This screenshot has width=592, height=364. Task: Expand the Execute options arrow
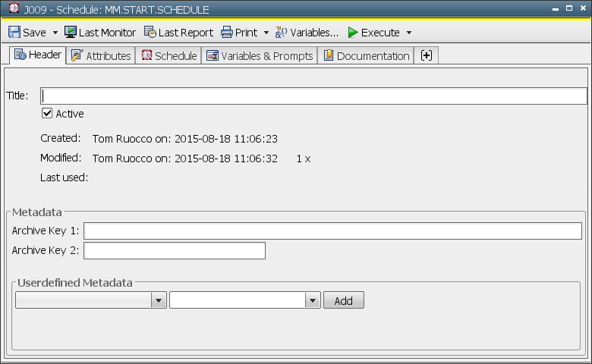coord(409,33)
